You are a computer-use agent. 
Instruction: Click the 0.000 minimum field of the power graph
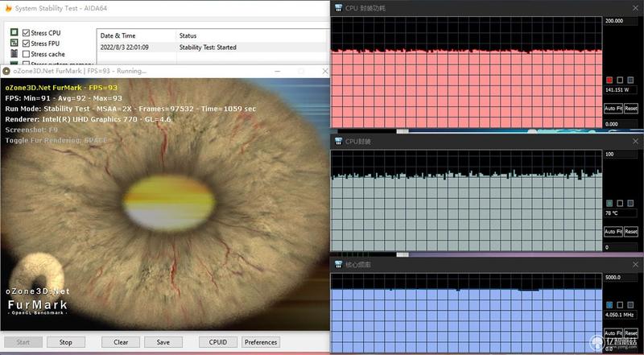click(621, 124)
